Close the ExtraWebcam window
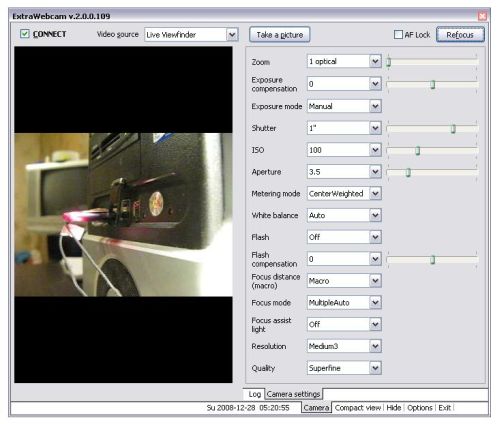500x424 pixels. click(x=482, y=16)
